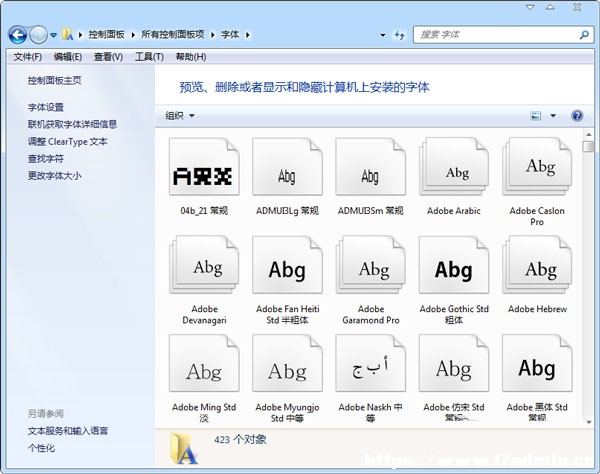This screenshot has width=600, height=474.
Task: Select the Adobe 仿宋 Std font icon
Action: (454, 363)
